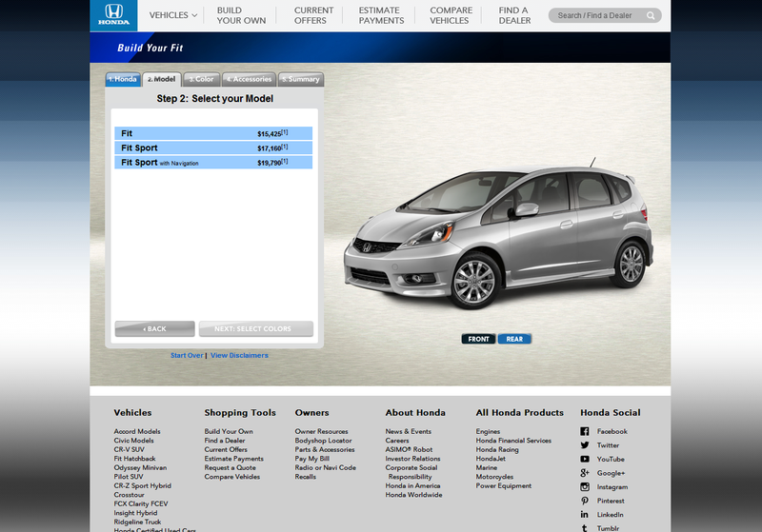
Task: Open Fit Hatchback footer link
Action: click(134, 459)
